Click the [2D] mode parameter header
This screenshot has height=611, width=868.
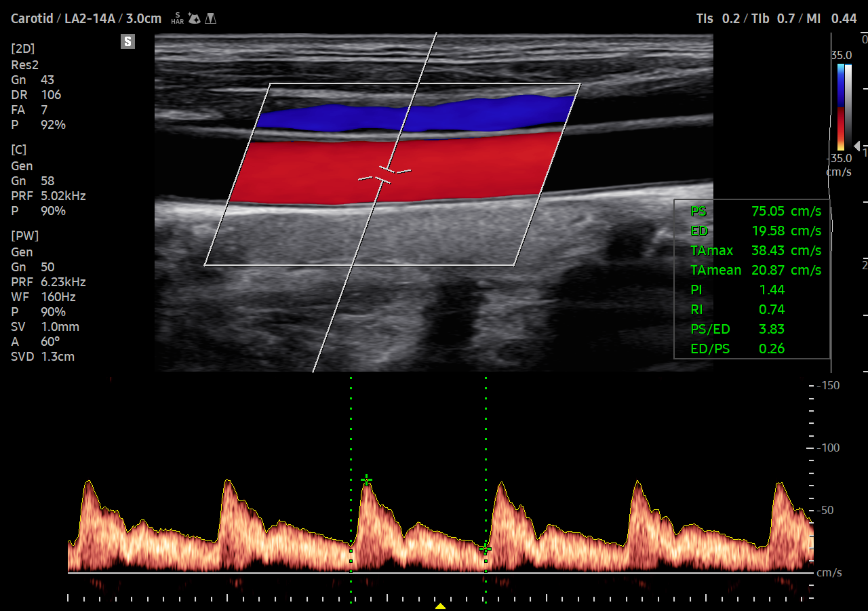pos(23,49)
